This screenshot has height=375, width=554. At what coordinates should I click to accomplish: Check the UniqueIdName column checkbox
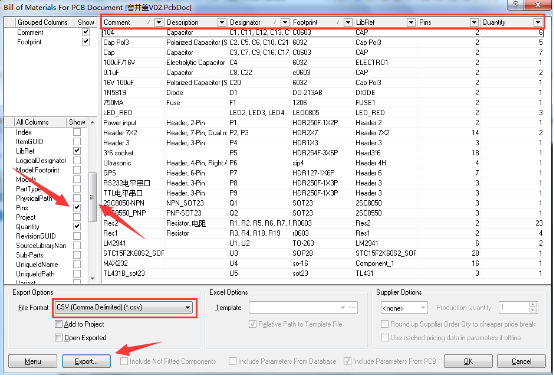(77, 264)
